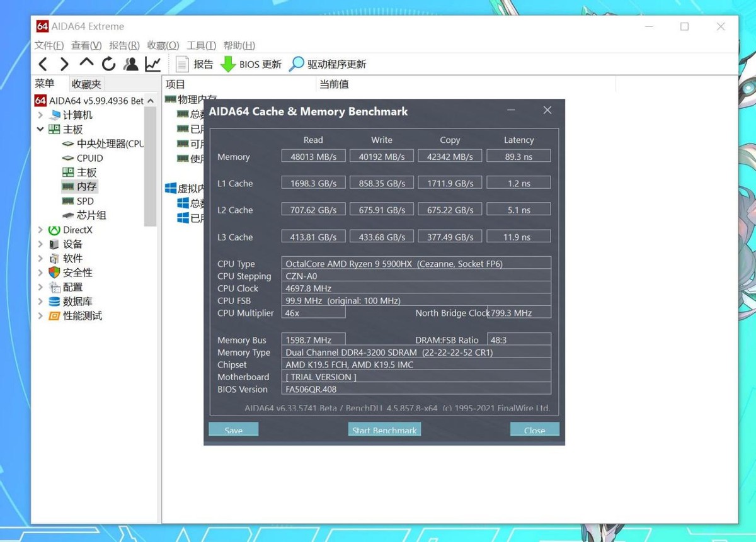The width and height of the screenshot is (756, 542).
Task: Click the up navigation arrow
Action: (x=86, y=63)
